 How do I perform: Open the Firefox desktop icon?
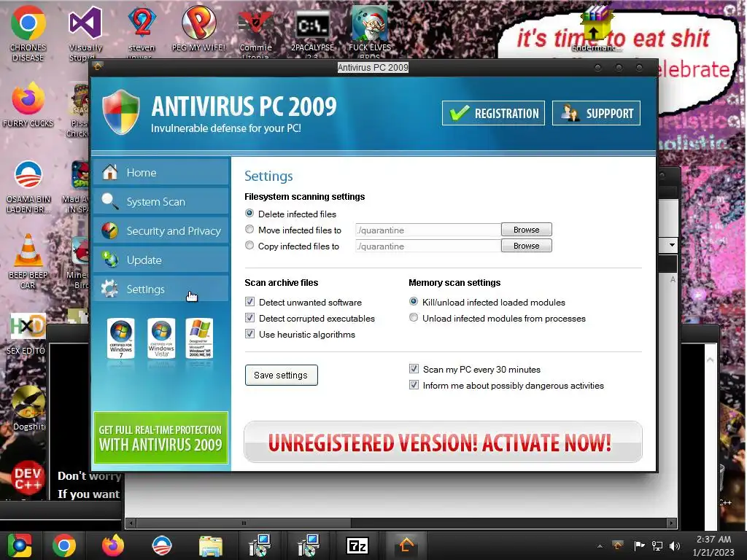click(x=28, y=105)
